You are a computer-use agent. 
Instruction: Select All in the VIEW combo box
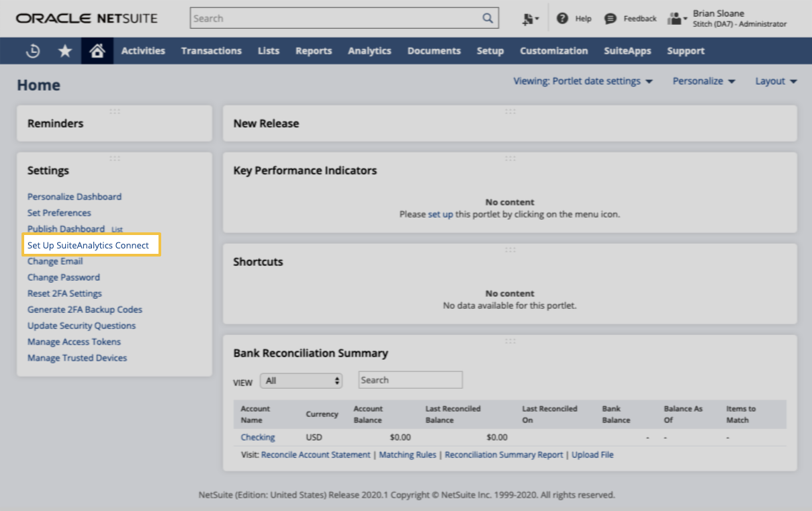tap(301, 379)
